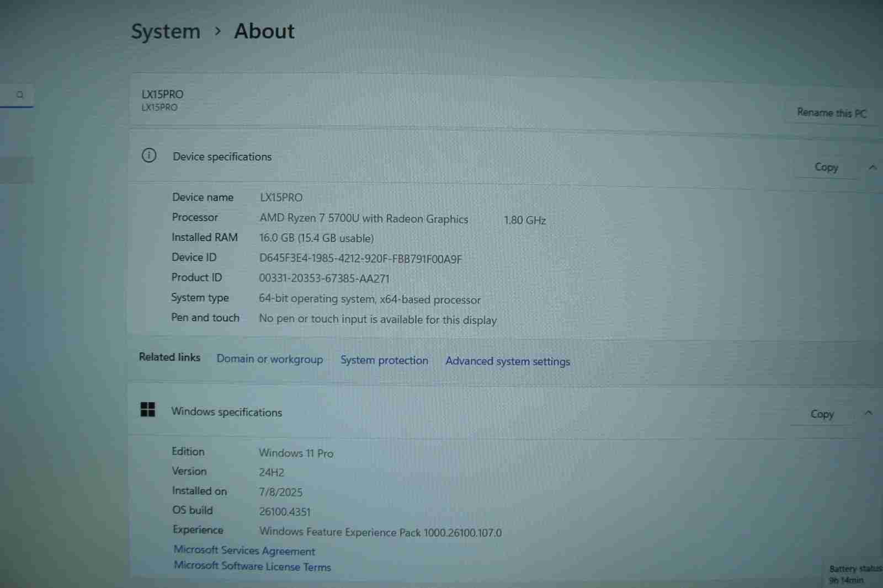Click the Device ID value text
883x588 pixels.
(360, 259)
